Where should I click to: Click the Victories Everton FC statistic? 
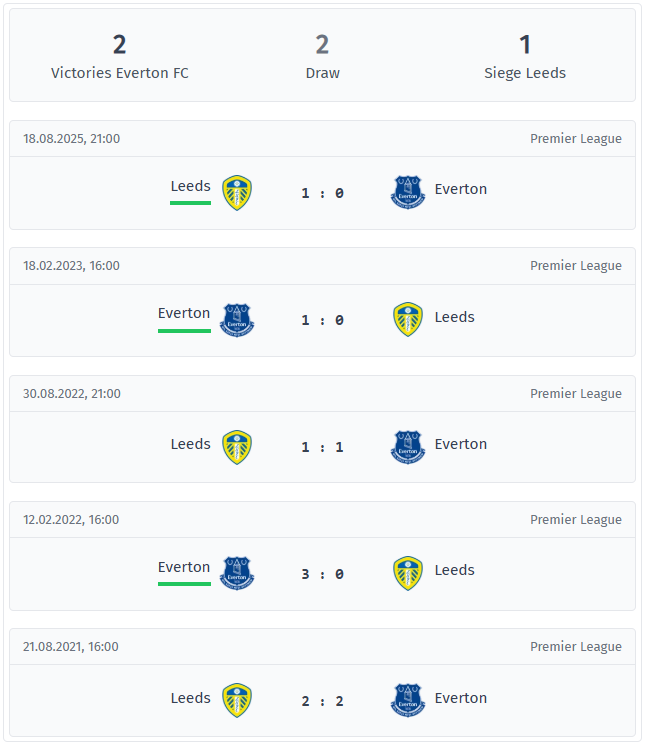coord(120,56)
